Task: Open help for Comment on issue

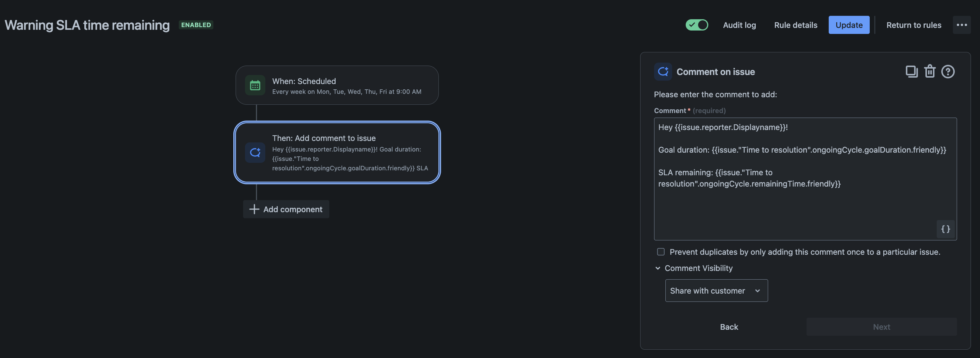Action: (x=948, y=72)
